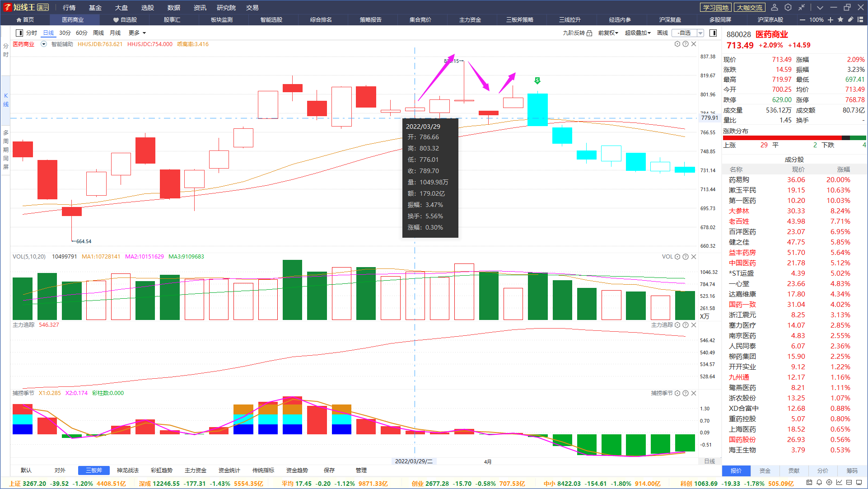Toggle left panel icon beside 分时
Screen dimensions: 868x489
(19, 33)
